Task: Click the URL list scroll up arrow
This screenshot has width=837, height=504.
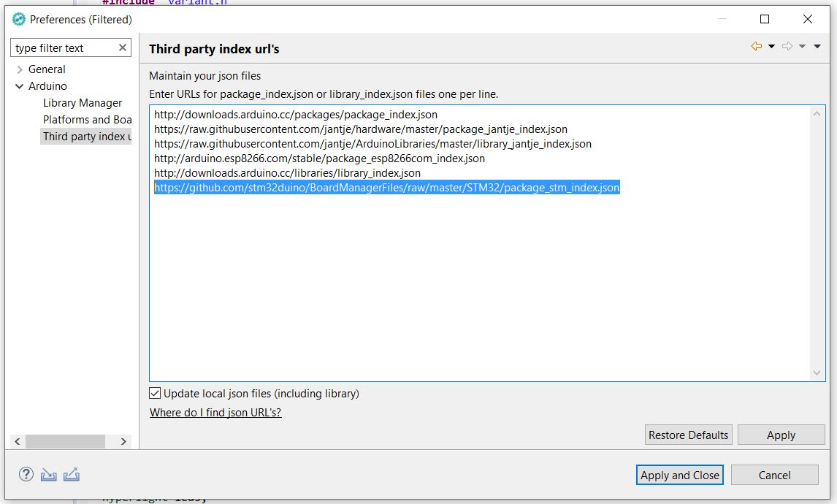Action: coord(817,114)
